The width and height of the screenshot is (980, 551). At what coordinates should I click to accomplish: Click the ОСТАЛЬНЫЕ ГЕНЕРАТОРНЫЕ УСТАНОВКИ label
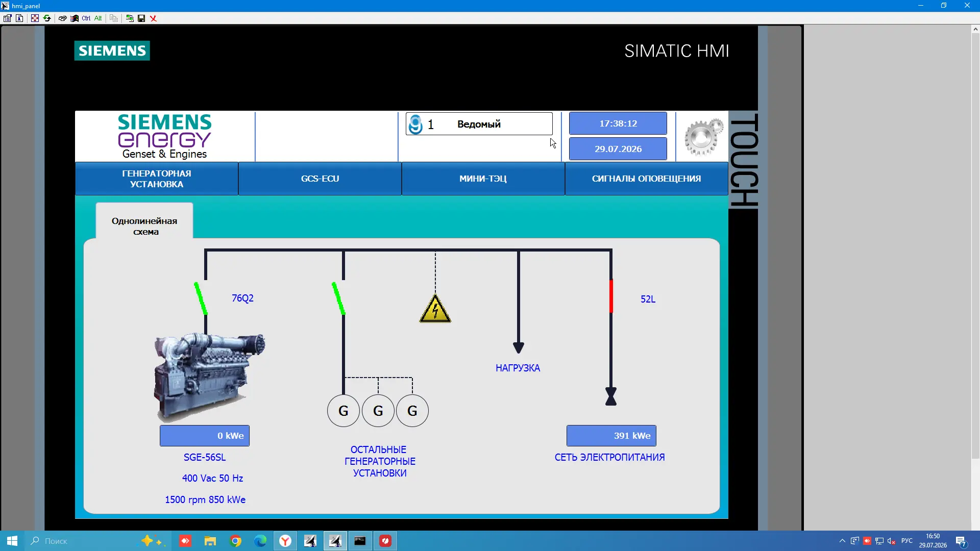(x=380, y=461)
